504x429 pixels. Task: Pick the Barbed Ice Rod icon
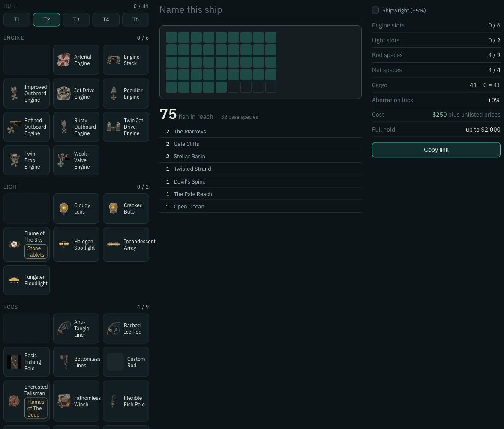click(x=114, y=328)
